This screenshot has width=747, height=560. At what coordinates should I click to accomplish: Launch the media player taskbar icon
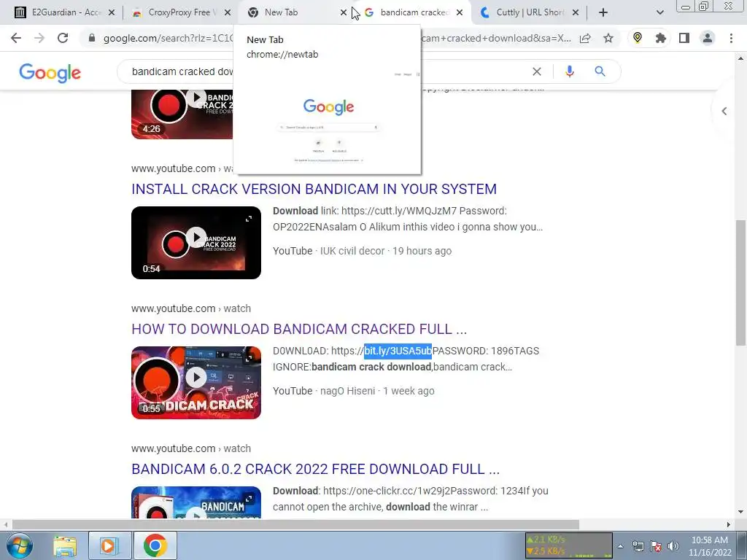(108, 545)
